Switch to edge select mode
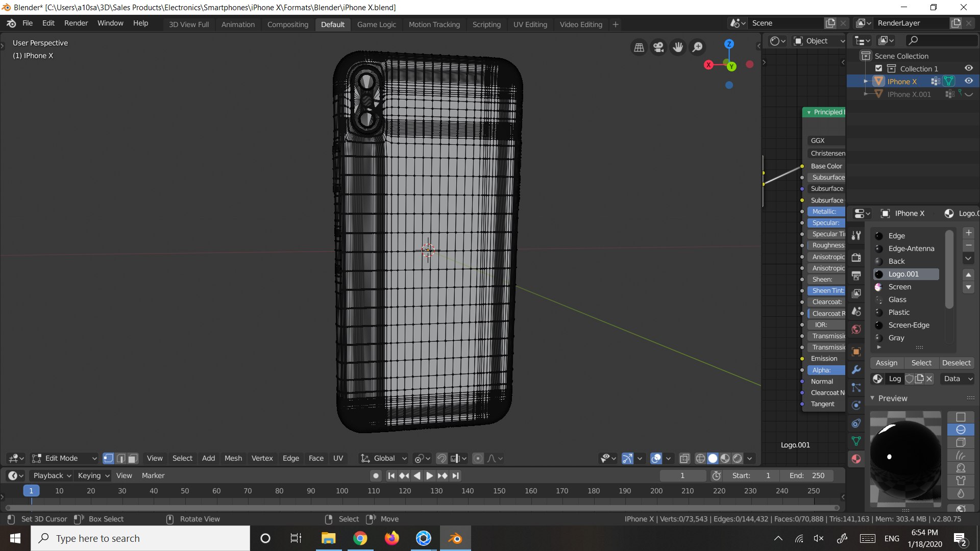Viewport: 980px width, 551px height. pos(120,458)
